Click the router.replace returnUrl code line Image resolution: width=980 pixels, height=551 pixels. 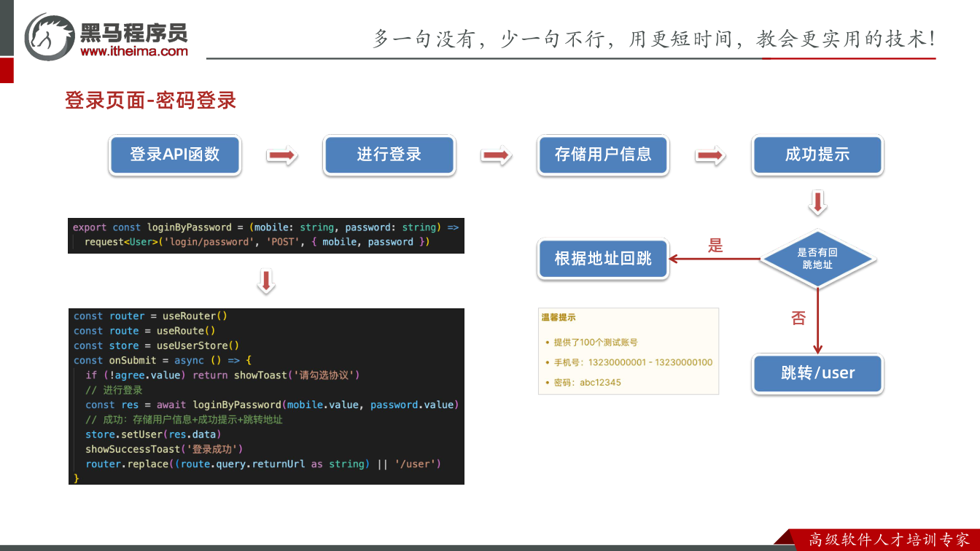263,464
